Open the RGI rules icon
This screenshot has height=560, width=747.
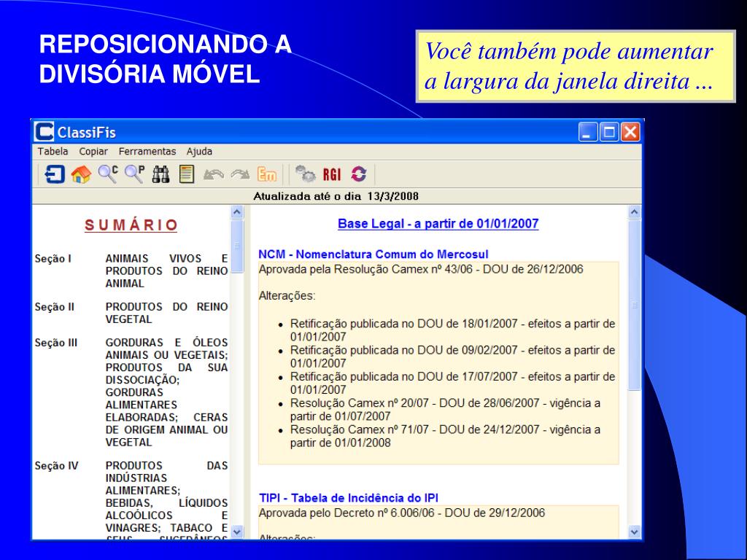332,175
